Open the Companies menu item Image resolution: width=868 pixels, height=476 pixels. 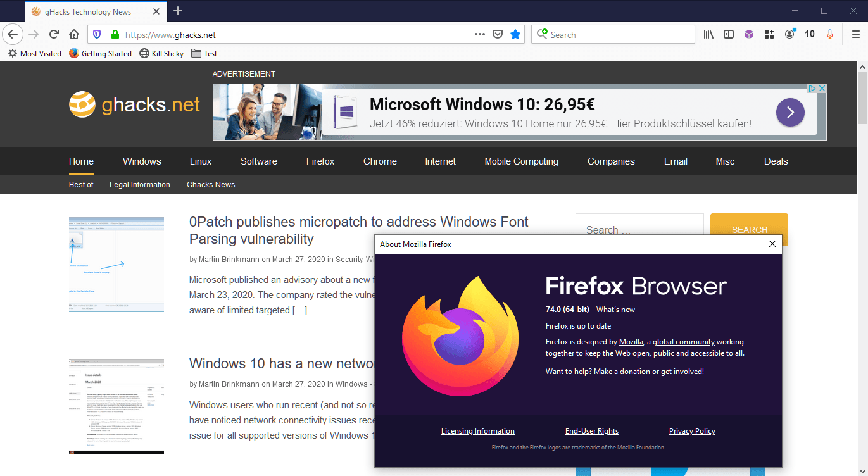click(611, 161)
